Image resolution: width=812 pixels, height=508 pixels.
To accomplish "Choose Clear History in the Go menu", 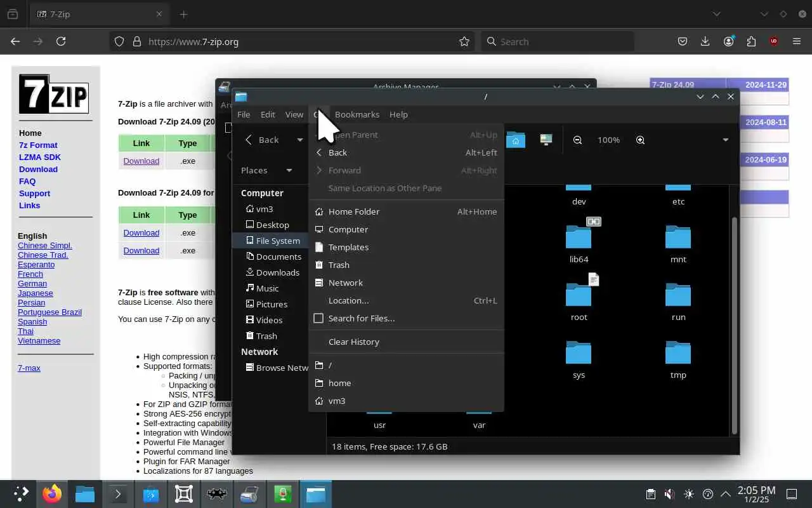I will coord(406,342).
